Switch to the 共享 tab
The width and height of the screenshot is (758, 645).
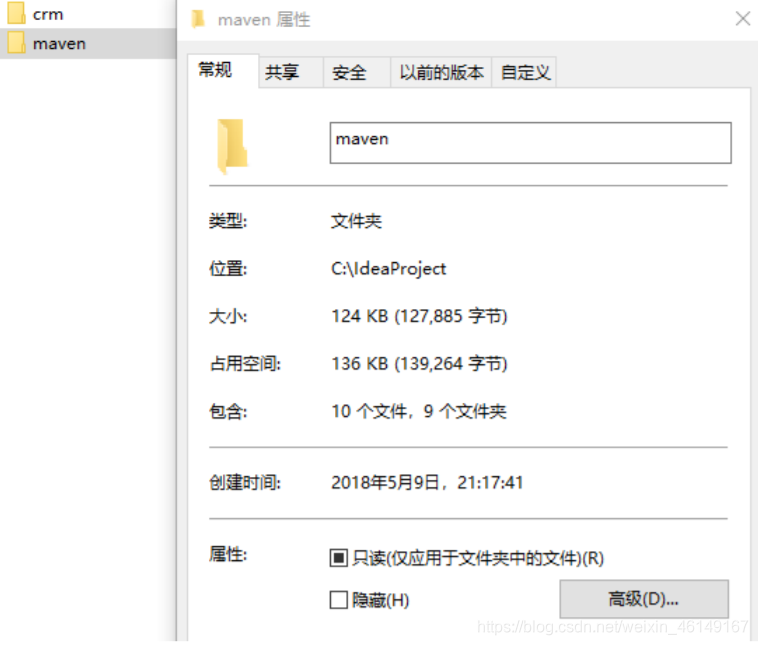point(291,73)
